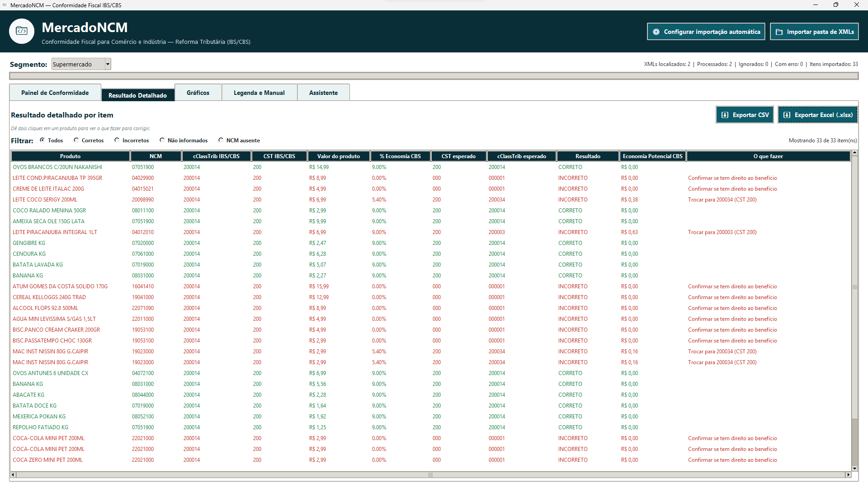Click the O que fazer header
Screen dimensions: 868x488
click(x=768, y=156)
